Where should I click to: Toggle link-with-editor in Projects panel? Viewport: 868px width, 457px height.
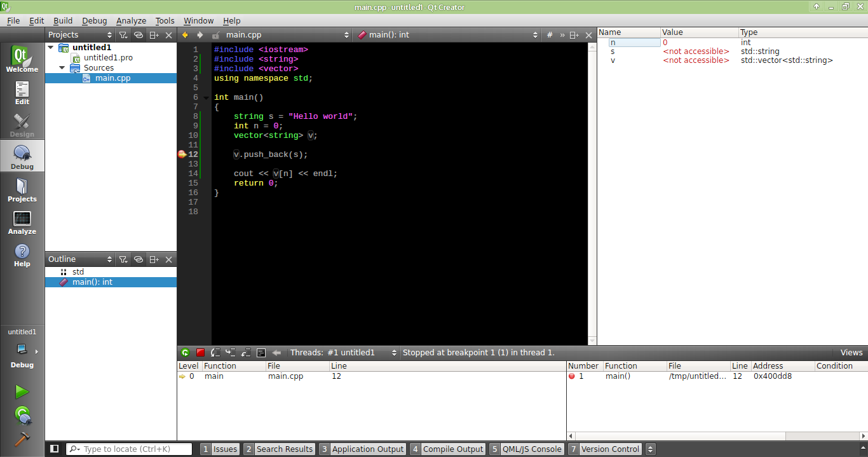[138, 35]
